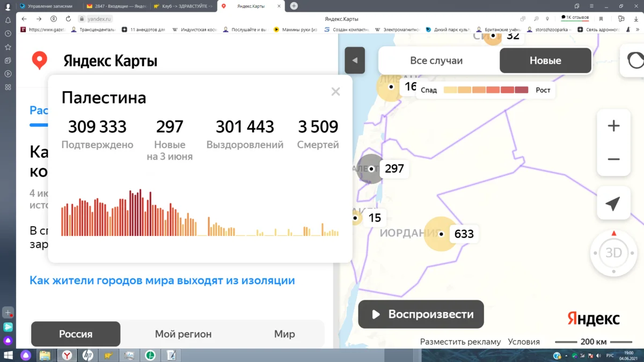Click the 301 443 Выздоровлений figure
644x362 pixels.
245,127
